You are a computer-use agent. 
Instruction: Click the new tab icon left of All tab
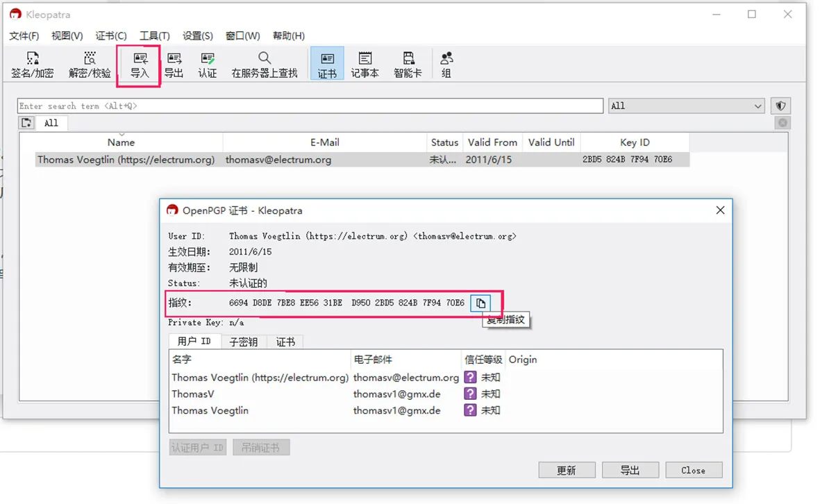(26, 123)
